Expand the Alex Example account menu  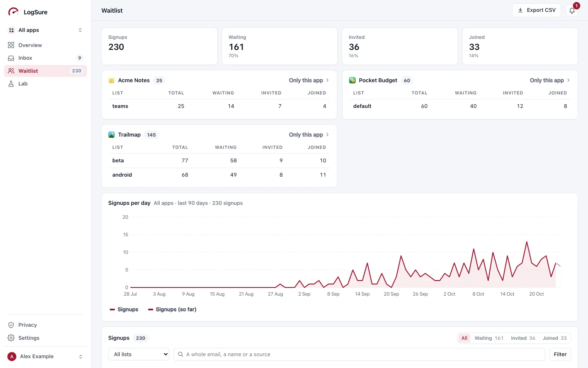click(45, 357)
